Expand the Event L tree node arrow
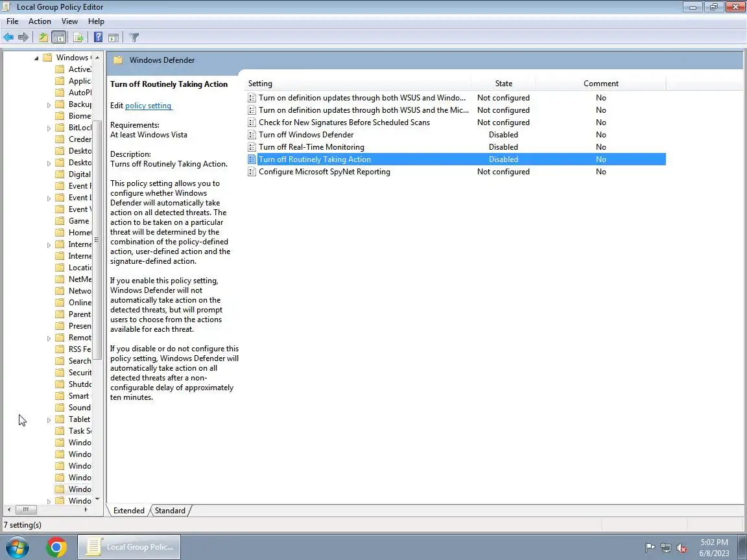The image size is (747, 560). pyautogui.click(x=49, y=198)
